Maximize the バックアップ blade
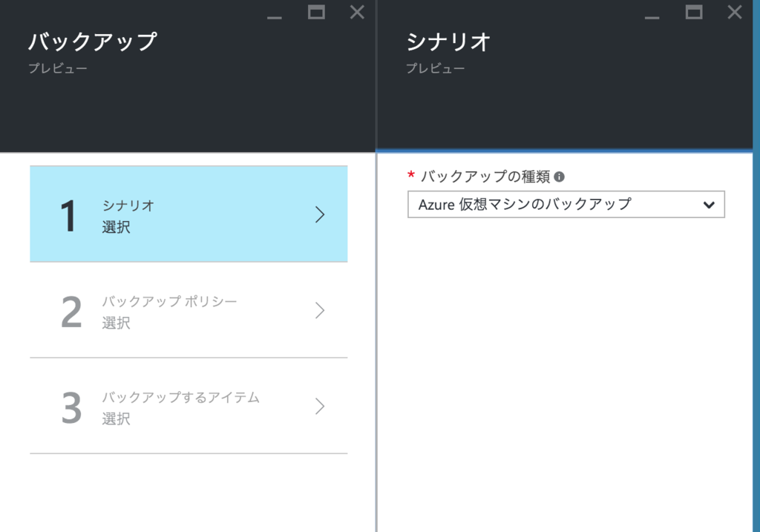The height and width of the screenshot is (532, 760). pos(316,12)
